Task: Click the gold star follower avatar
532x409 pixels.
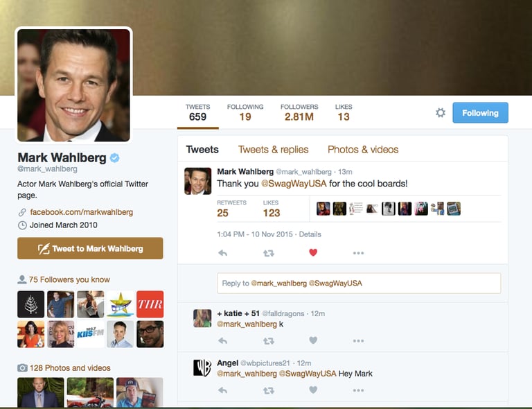Action: [120, 304]
